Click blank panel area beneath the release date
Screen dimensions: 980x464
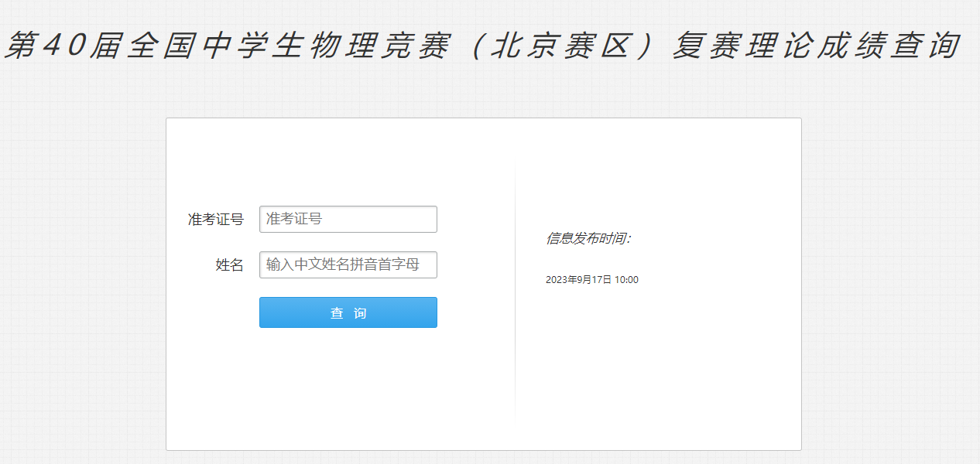pos(658,363)
